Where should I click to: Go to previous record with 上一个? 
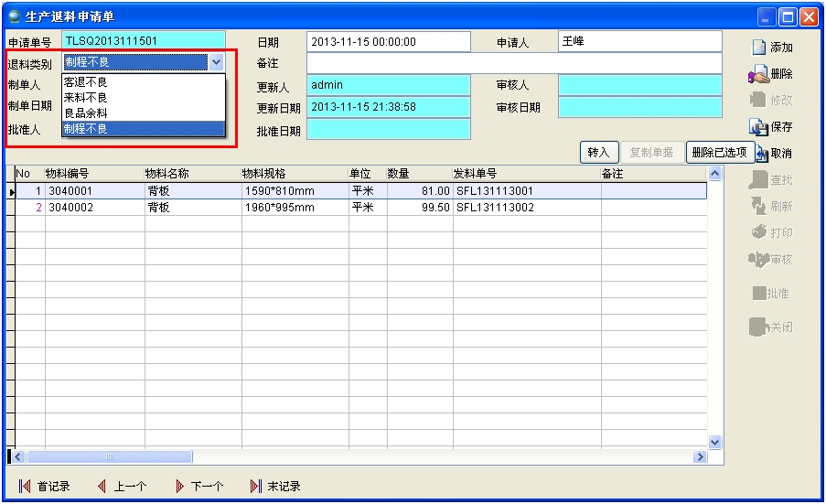121,486
